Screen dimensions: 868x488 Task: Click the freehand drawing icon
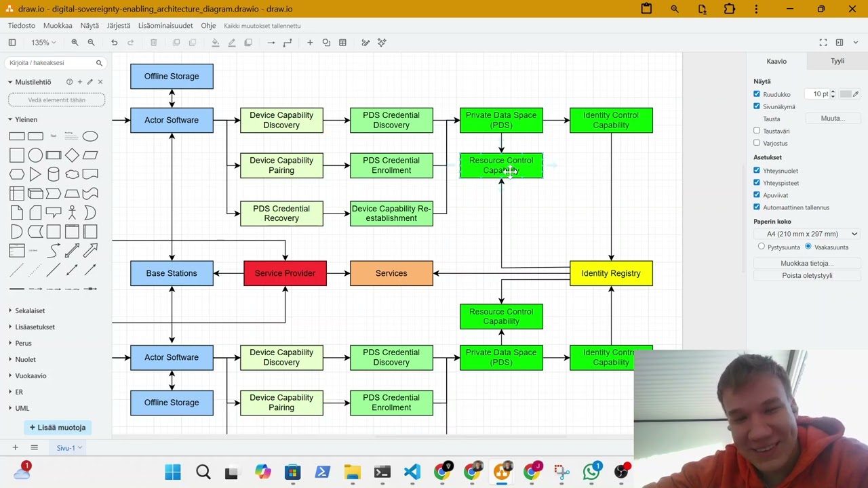(x=366, y=43)
